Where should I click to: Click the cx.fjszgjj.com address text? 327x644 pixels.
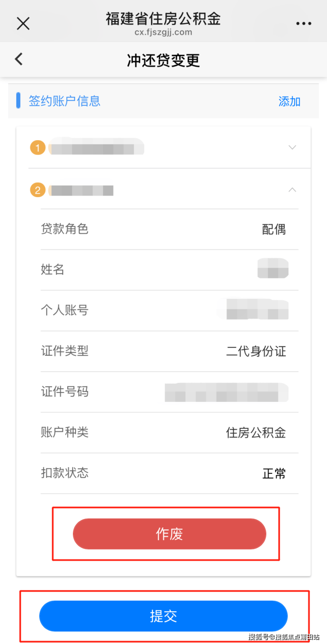163,32
